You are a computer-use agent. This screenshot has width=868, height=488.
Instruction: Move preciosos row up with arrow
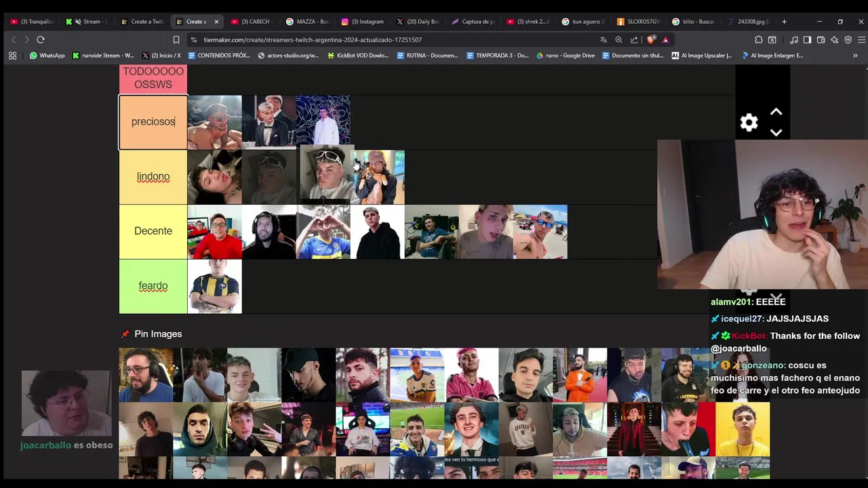coord(776,113)
